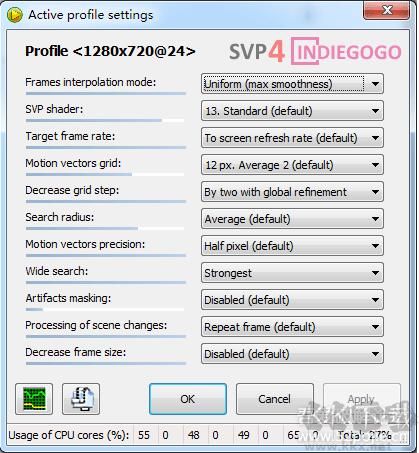The image size is (419, 453).
Task: Expand the Decrease frame size dropdown
Action: (x=292, y=354)
